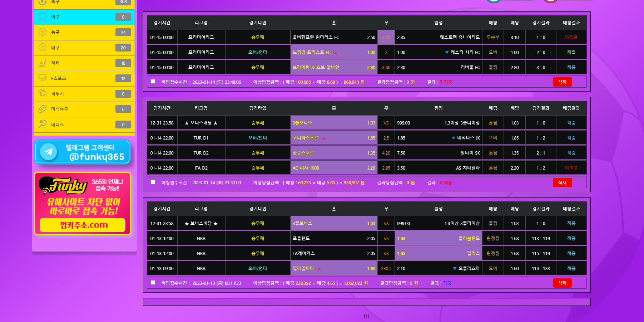
Task: Click the baseball (야구) sport icon
Action: point(43,17)
